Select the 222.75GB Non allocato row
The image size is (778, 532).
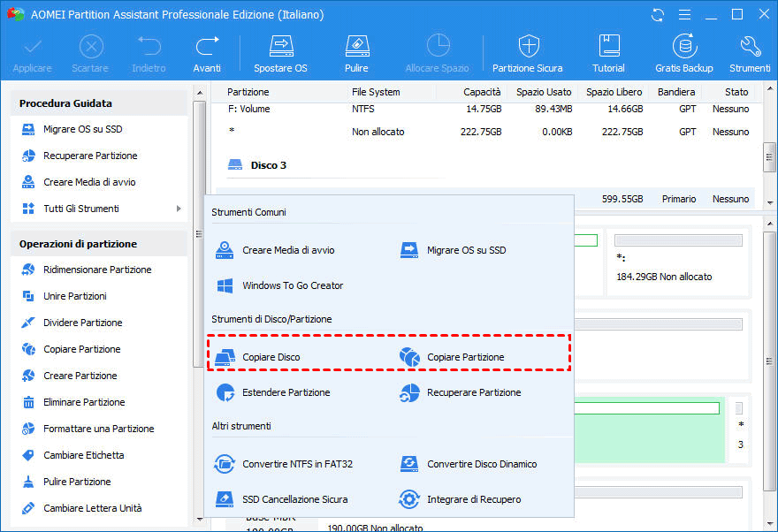click(x=486, y=132)
